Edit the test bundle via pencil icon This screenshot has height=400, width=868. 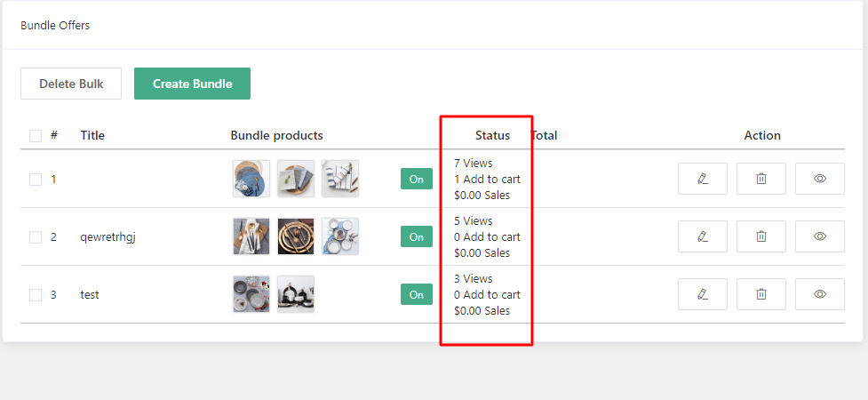pos(702,294)
